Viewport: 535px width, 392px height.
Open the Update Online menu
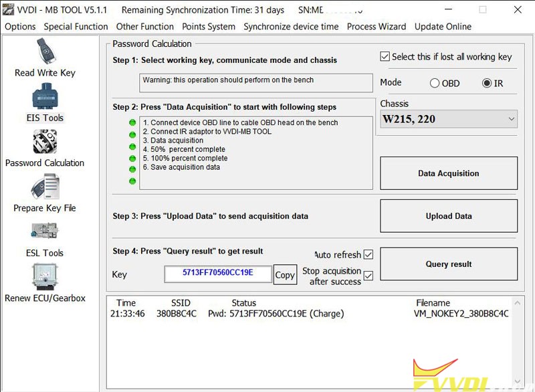[443, 27]
